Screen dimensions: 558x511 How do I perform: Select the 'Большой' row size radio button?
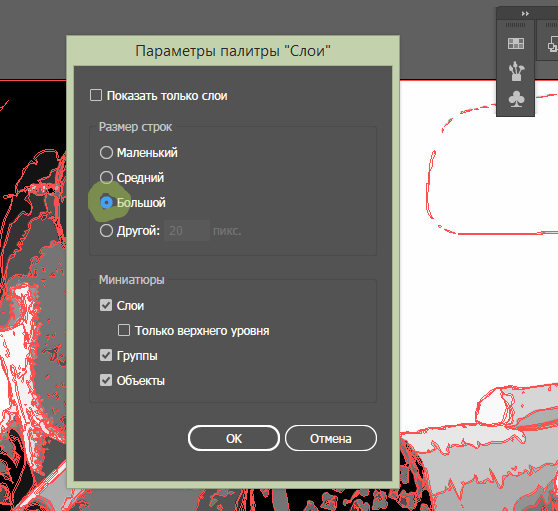pyautogui.click(x=106, y=202)
